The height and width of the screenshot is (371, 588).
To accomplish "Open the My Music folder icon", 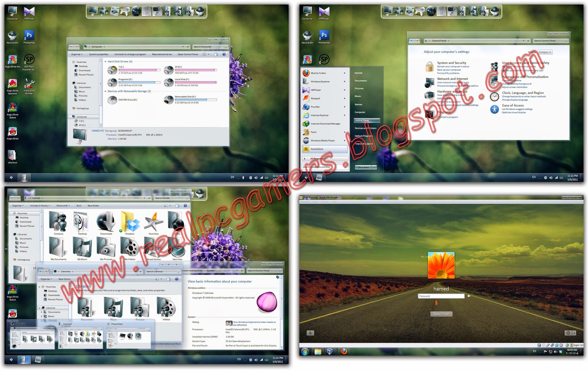I will coord(82,249).
